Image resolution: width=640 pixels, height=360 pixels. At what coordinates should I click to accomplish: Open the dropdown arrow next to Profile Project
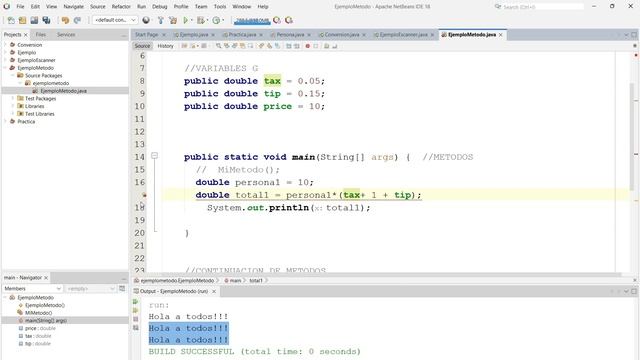click(x=222, y=20)
